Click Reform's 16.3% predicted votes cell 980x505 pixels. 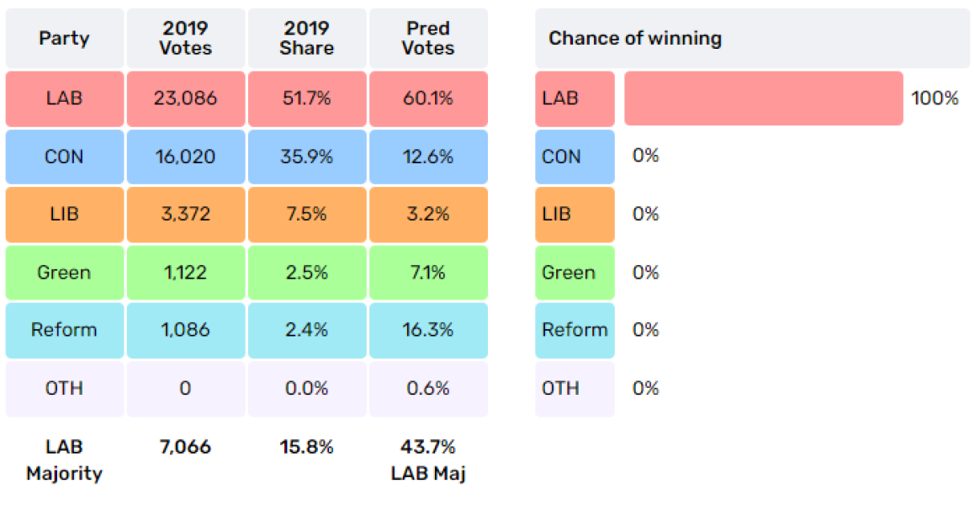428,330
